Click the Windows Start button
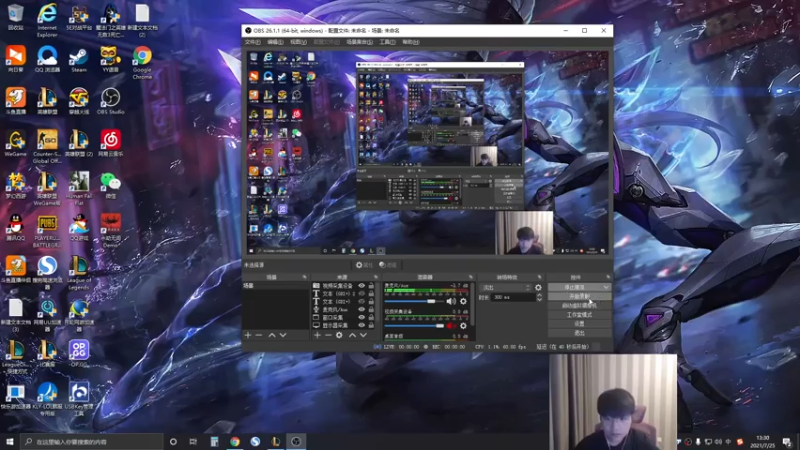800x450 pixels. [10, 441]
